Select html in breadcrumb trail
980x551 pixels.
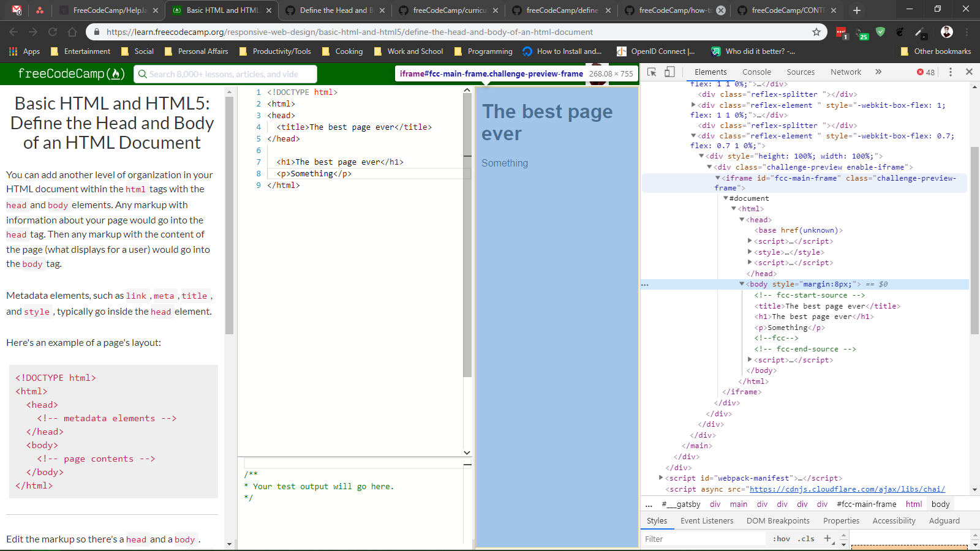[914, 504]
